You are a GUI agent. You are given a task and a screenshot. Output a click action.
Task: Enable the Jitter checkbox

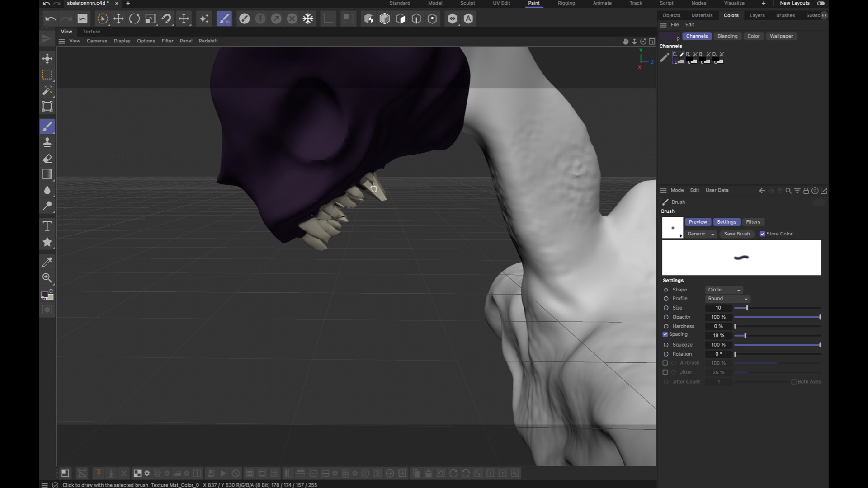[665, 372]
